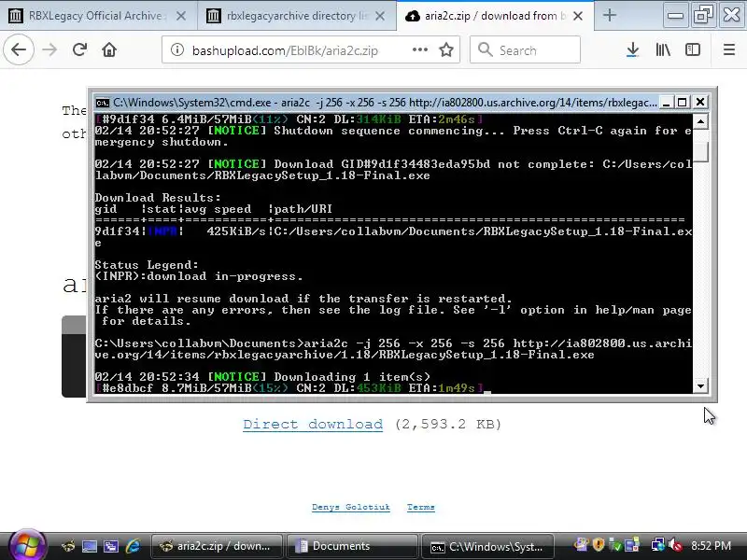Screen dimensions: 747x560
Task: Open the Library icon in toolbar
Action: click(x=663, y=49)
